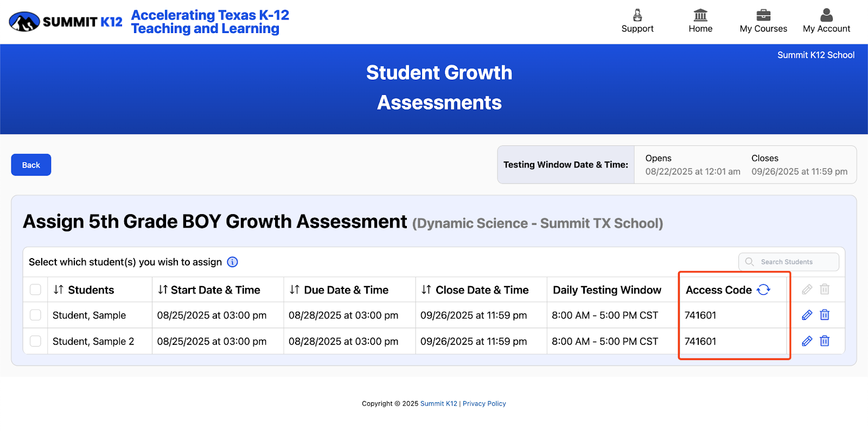The height and width of the screenshot is (431, 868).
Task: Click the Student, Sample 2 due date cell
Action: (343, 341)
